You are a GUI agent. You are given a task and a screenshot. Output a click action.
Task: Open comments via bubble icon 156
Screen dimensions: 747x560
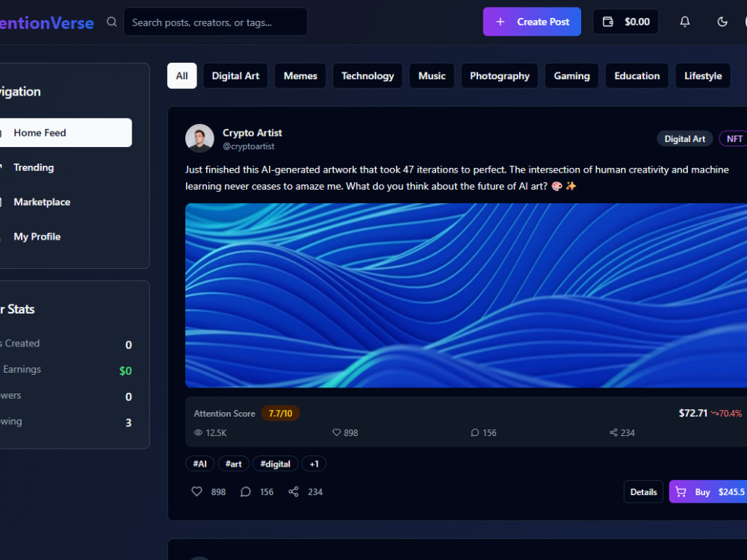245,491
